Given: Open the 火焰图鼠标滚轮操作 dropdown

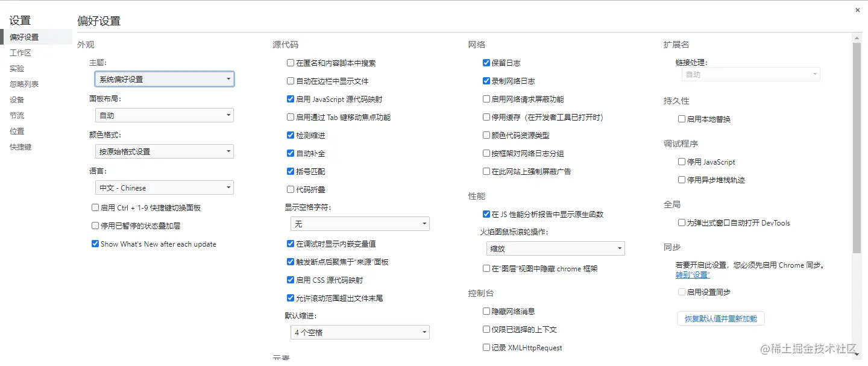Looking at the screenshot, I should click(555, 248).
